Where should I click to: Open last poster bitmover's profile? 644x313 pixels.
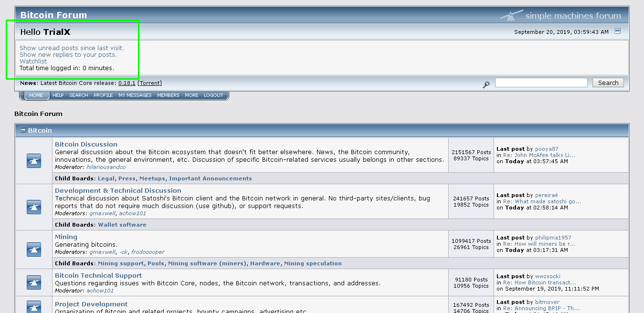point(547,302)
